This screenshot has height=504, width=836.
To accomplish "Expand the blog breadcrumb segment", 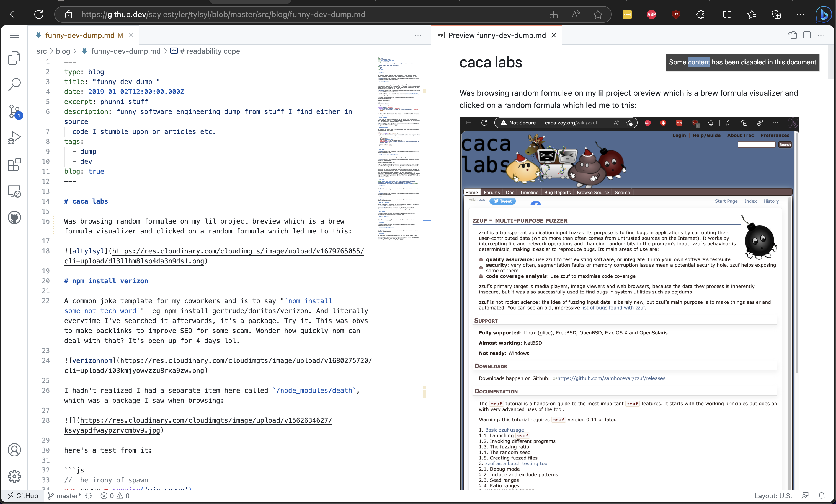I will point(63,51).
